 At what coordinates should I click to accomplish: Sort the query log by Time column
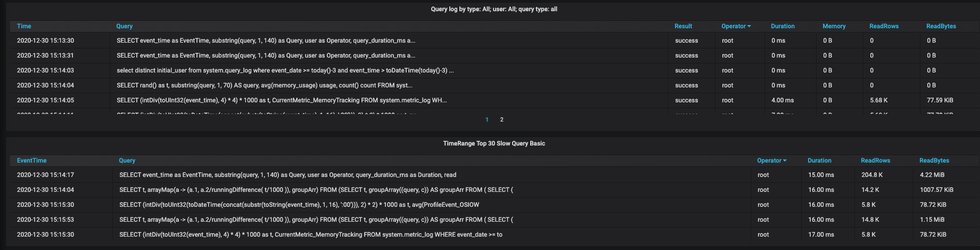(x=24, y=26)
